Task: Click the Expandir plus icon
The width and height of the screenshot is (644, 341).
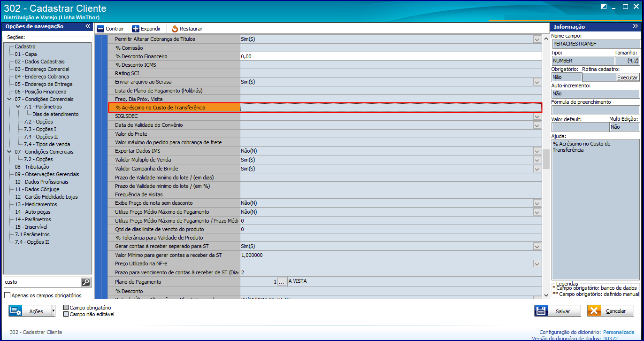Action: coord(136,29)
